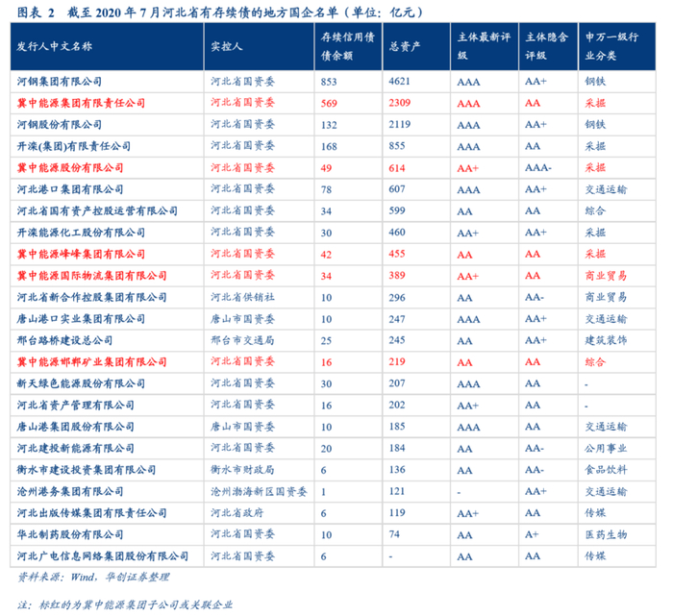The width and height of the screenshot is (673, 616).
Task: Click the '存续信用债债余额' column header
Action: 348,46
